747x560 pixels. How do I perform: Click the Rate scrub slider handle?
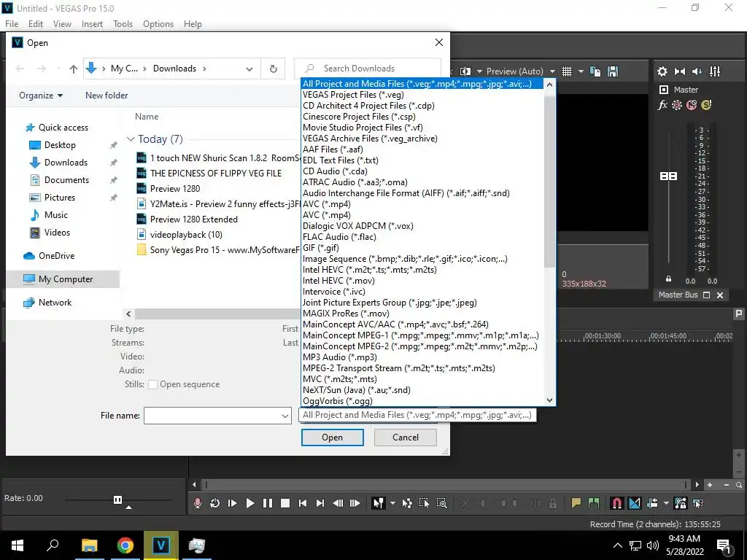tap(117, 499)
